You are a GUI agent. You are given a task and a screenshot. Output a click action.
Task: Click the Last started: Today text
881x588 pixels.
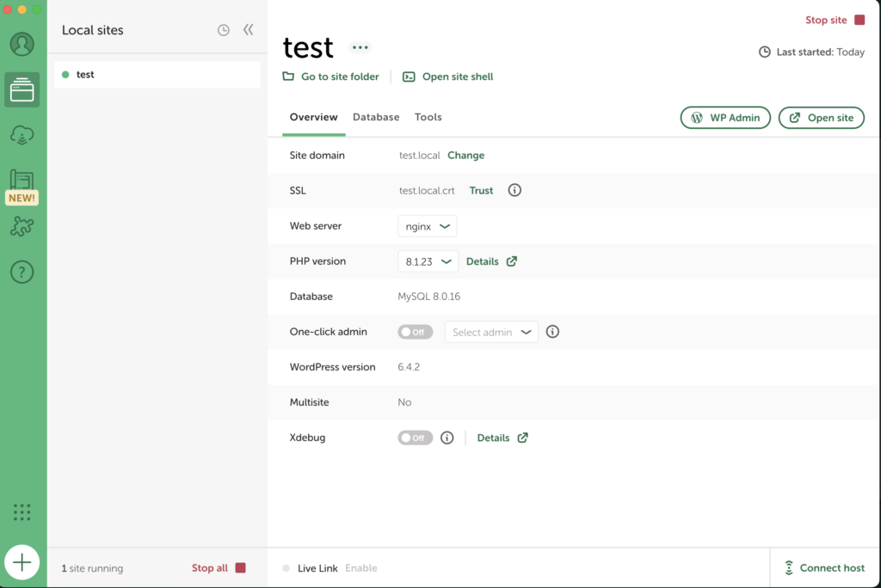click(820, 52)
